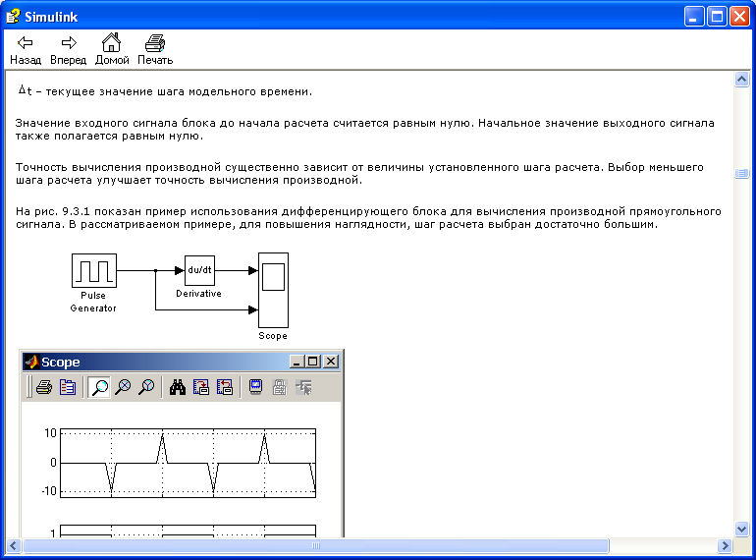The image size is (756, 560).
Task: Close the Scope window
Action: 331,362
